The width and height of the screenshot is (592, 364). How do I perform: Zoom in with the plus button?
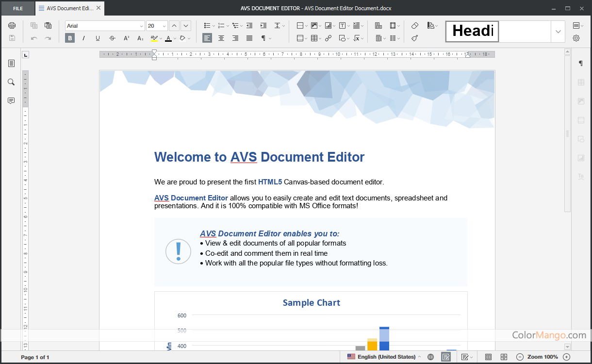[x=566, y=357]
